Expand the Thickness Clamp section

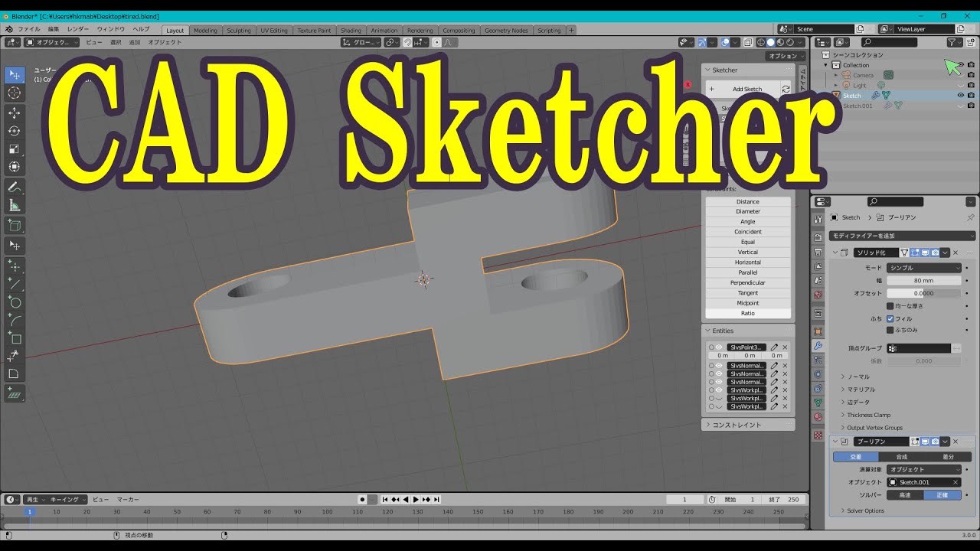pos(869,415)
